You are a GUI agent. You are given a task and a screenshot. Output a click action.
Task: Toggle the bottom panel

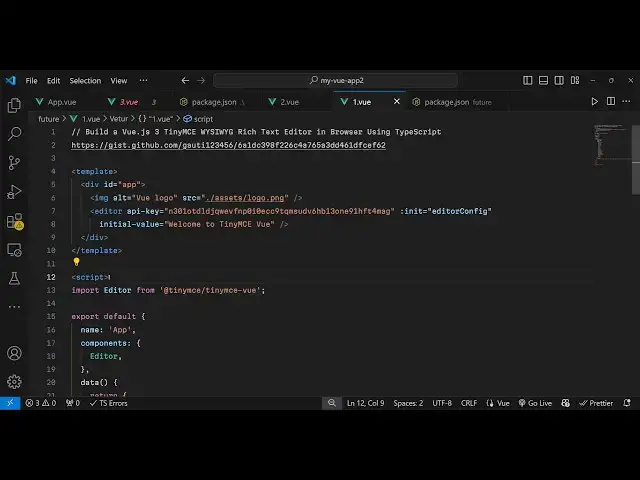[x=543, y=80]
